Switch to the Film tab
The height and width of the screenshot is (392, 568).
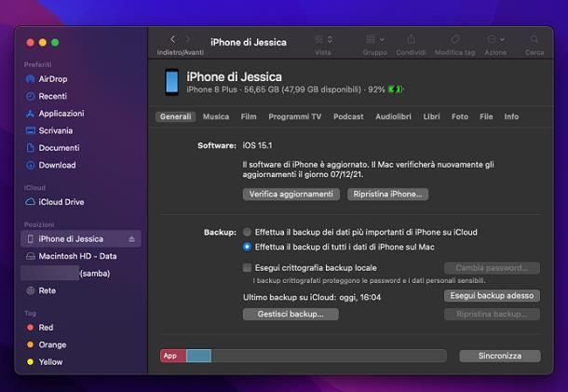[x=249, y=116]
